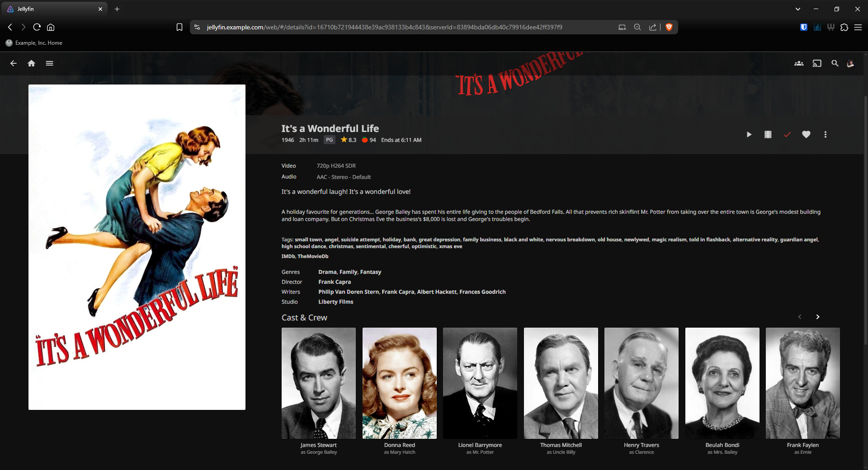Image resolution: width=868 pixels, height=470 pixels.
Task: Open the SyncPlay group icon
Action: point(799,63)
